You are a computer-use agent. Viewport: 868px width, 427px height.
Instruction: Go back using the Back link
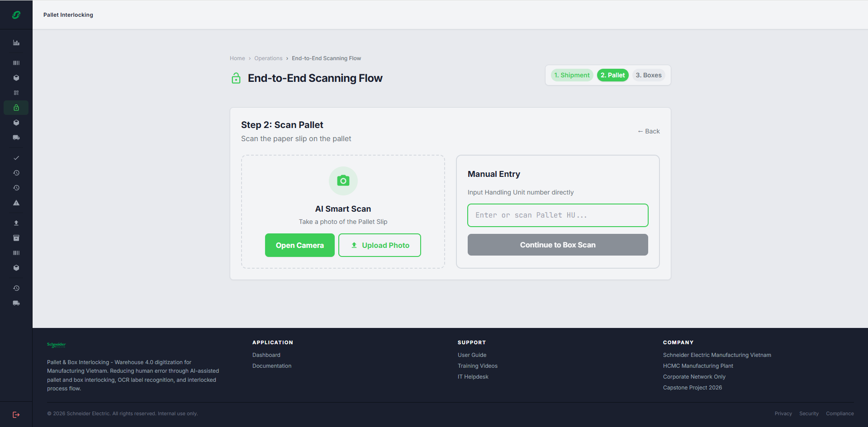tap(649, 131)
